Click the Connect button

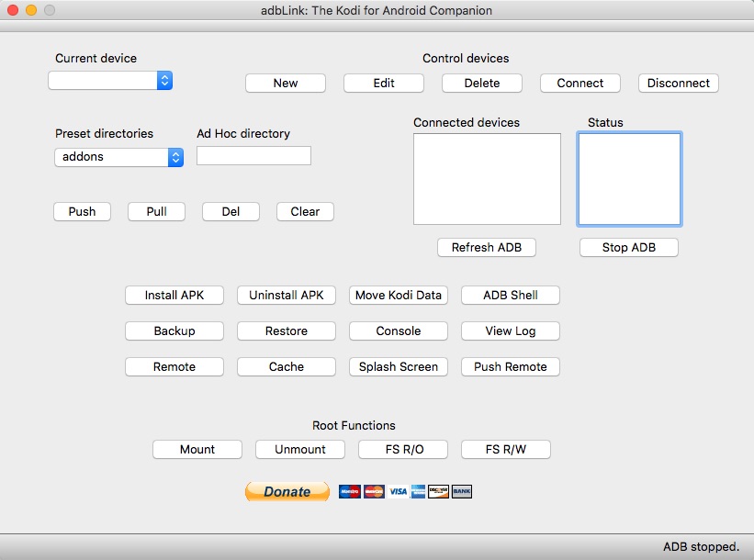(580, 83)
